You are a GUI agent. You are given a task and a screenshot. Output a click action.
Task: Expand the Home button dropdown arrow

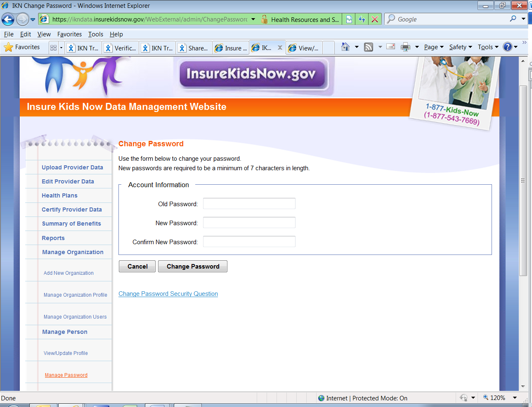[357, 47]
